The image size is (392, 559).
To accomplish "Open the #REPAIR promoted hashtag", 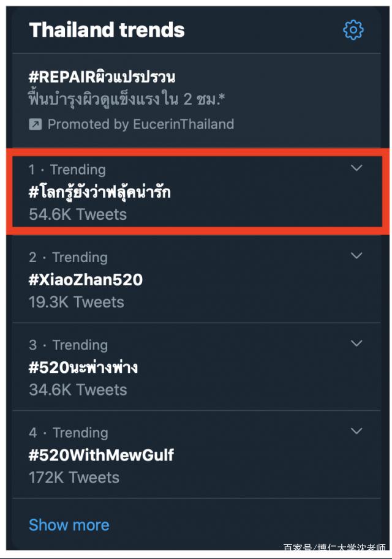I will click(102, 77).
